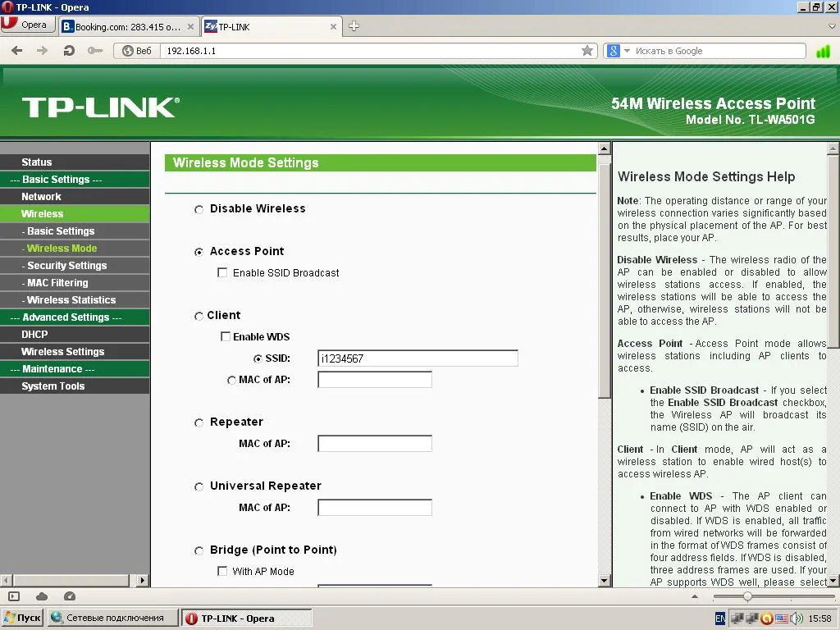Adjust the zoom slider in status bar
The height and width of the screenshot is (630, 840).
coord(747,596)
